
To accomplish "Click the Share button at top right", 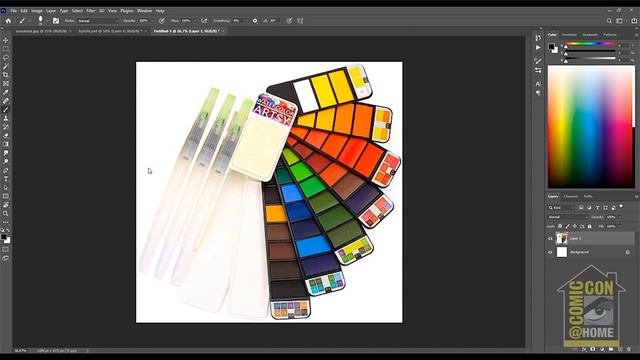I will (x=634, y=21).
